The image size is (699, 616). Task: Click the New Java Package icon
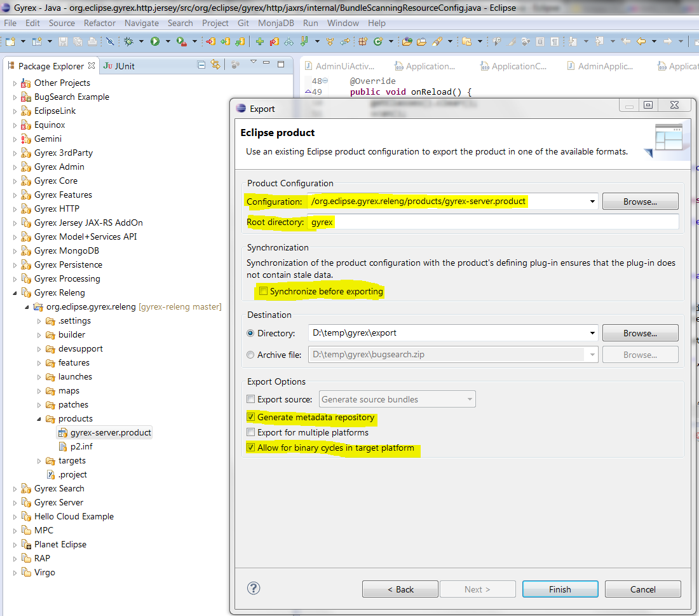(x=363, y=41)
